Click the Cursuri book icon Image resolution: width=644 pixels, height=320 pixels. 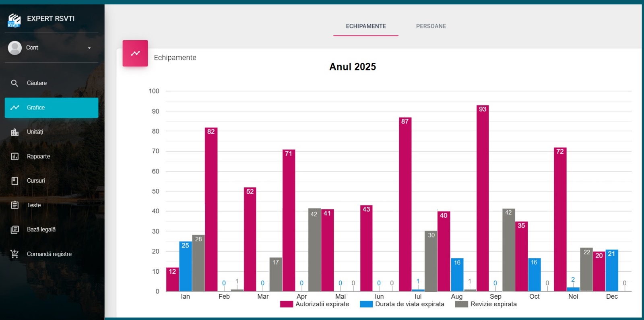pyautogui.click(x=15, y=181)
